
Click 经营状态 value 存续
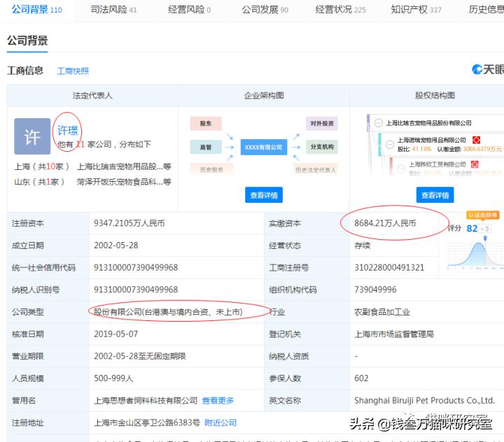click(363, 245)
